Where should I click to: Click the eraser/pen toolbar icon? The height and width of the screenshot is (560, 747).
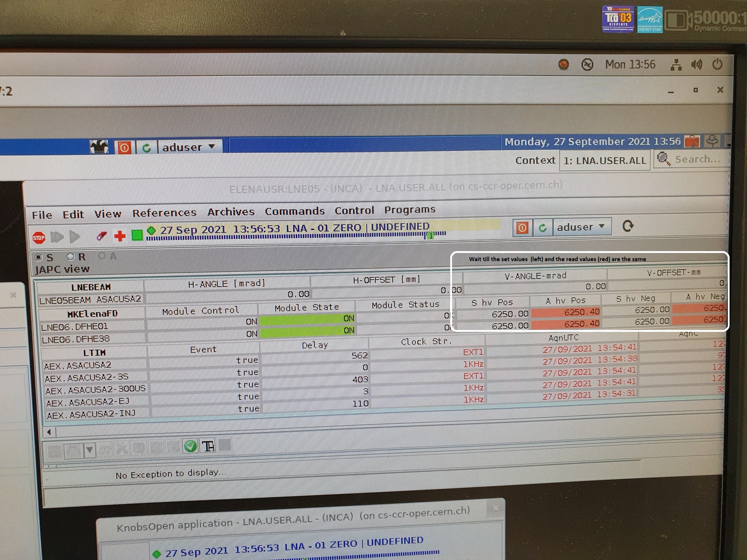(102, 236)
